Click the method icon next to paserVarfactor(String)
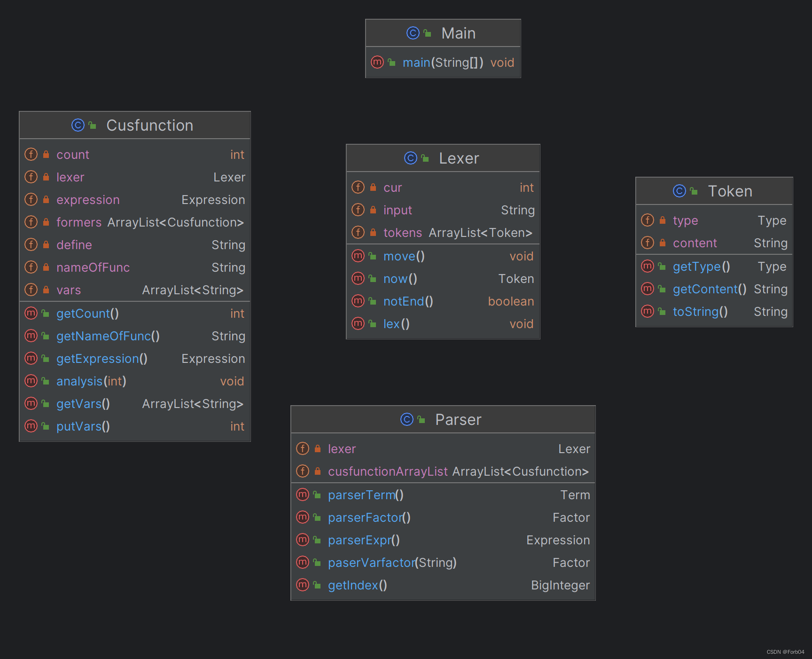The width and height of the screenshot is (812, 659). click(x=303, y=562)
